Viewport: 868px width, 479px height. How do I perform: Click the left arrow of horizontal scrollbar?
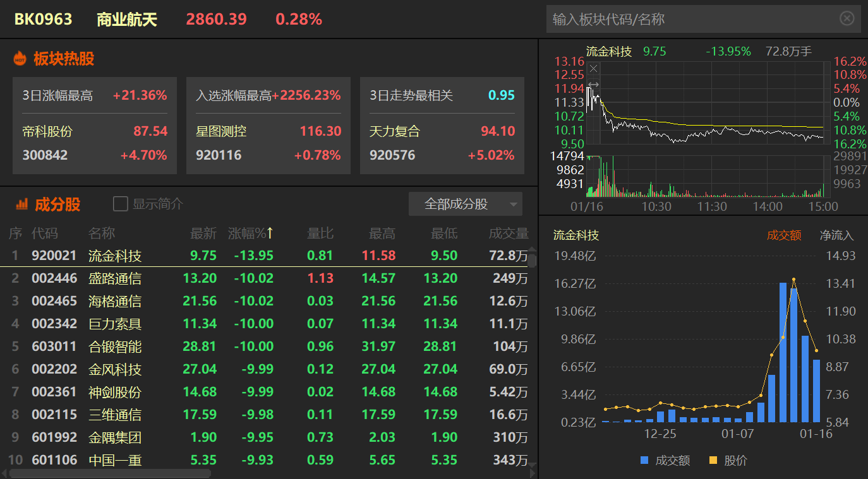pos(5,473)
